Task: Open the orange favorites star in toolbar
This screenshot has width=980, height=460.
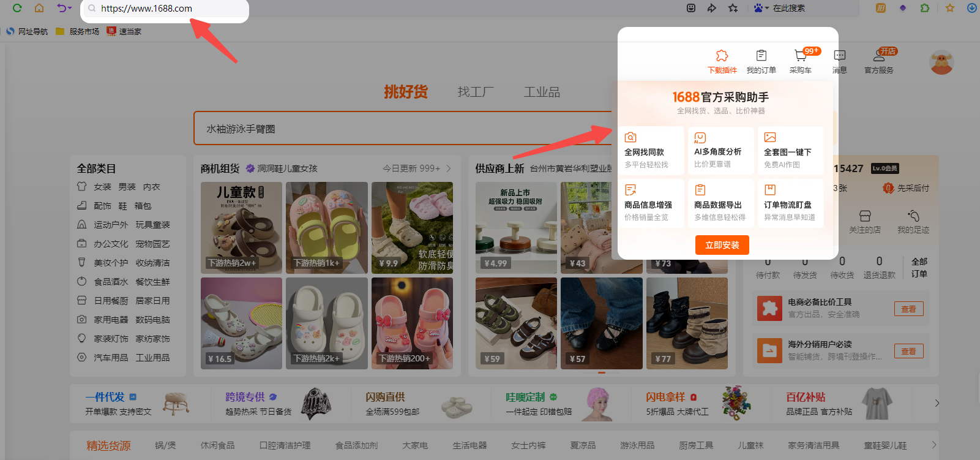Action: click(x=950, y=8)
